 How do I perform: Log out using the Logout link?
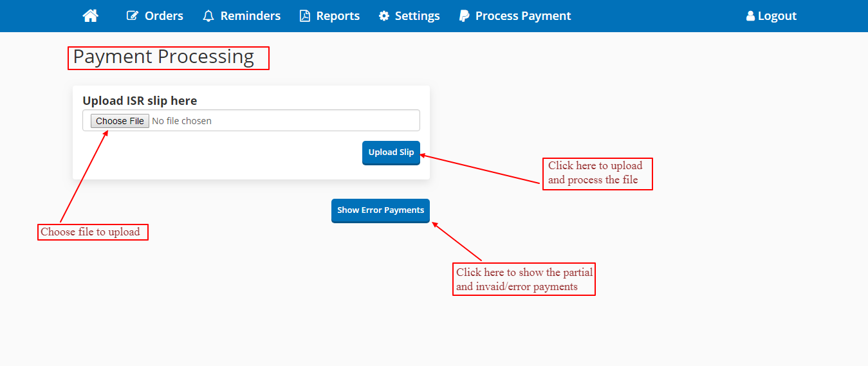tap(777, 16)
